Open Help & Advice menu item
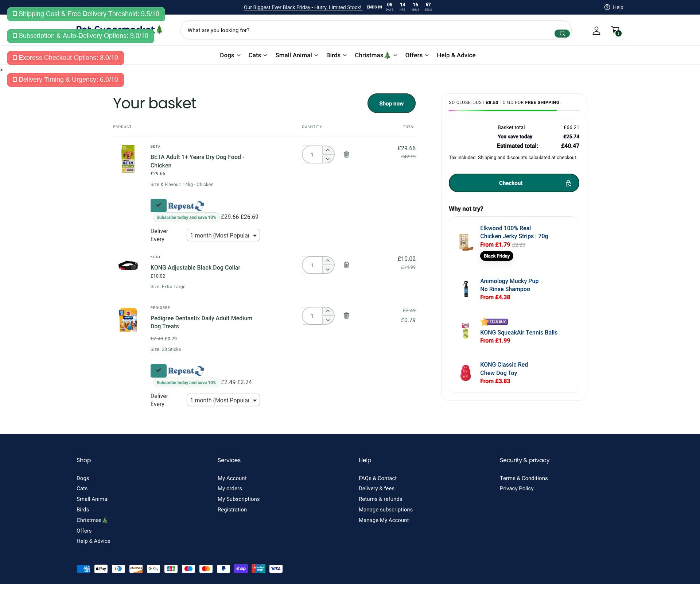The width and height of the screenshot is (700, 607). 456,55
